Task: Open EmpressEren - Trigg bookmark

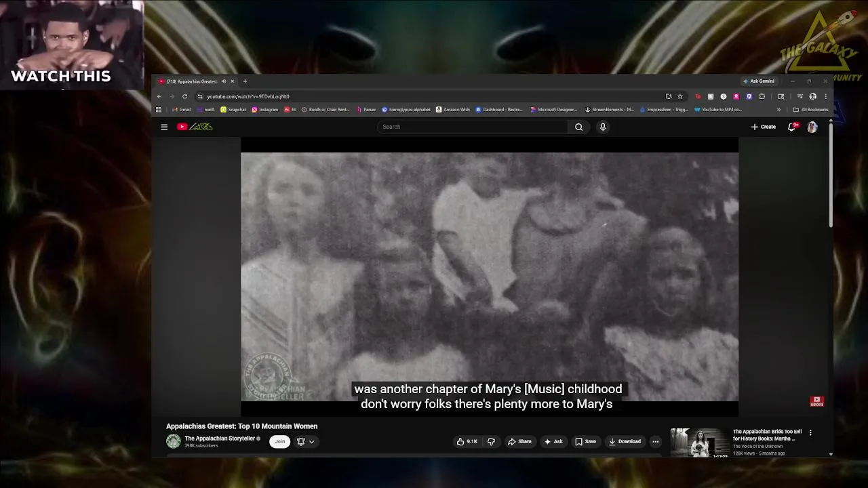Action: [663, 109]
